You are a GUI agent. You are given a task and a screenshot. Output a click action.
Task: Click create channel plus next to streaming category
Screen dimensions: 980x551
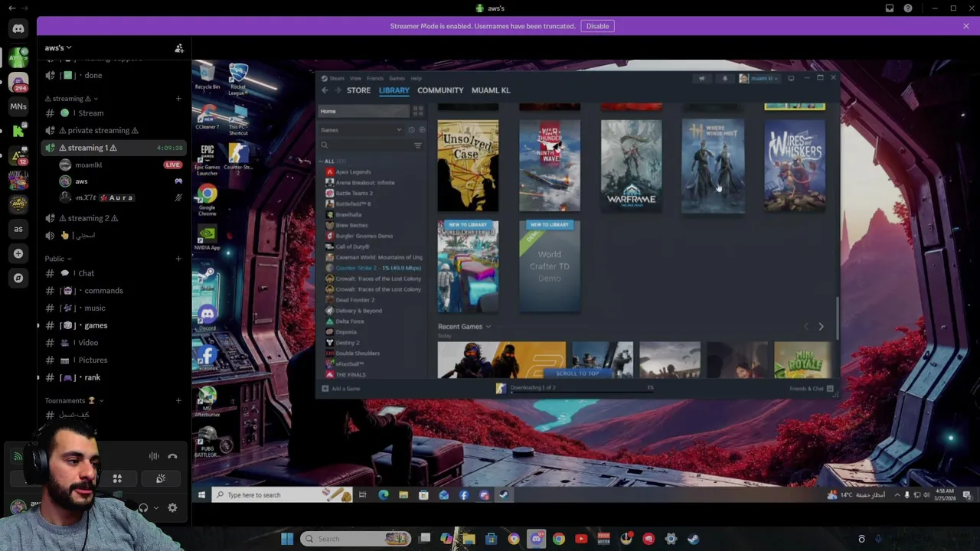point(178,99)
